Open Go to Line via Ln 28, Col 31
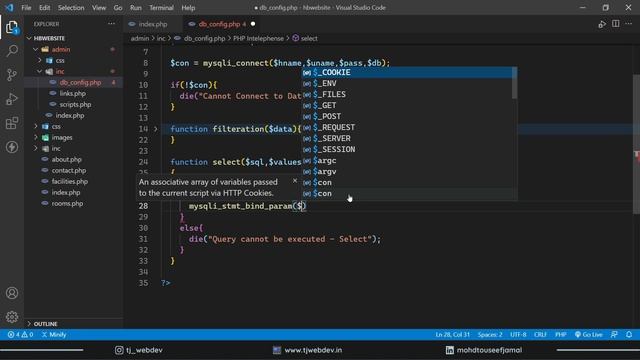 pos(452,335)
